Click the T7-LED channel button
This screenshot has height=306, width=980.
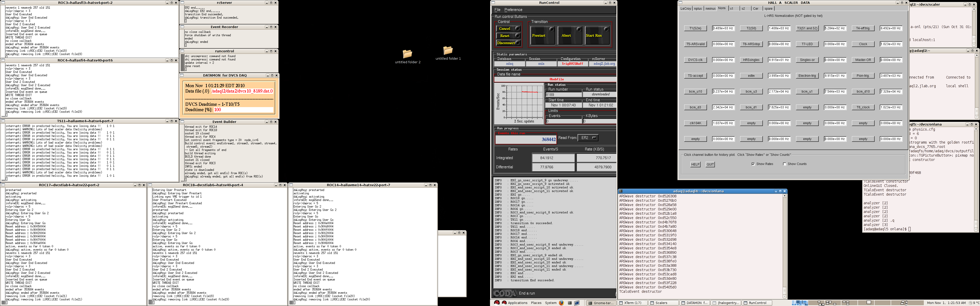807,44
